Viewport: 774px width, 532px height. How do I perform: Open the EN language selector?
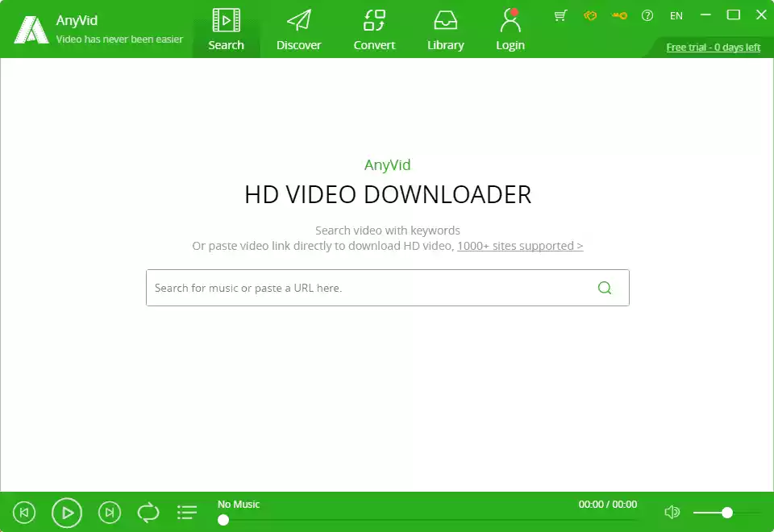click(x=676, y=16)
